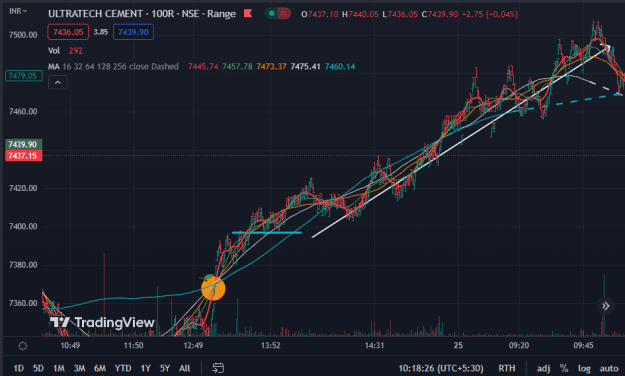Viewport: 625px width, 376px height.
Task: Click the green 7439.90 axis price label
Action: point(23,144)
